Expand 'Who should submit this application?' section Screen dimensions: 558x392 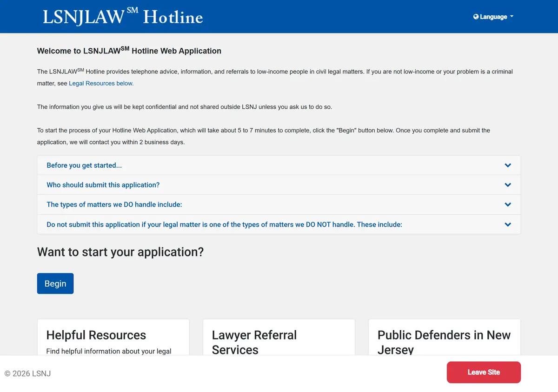pos(279,185)
